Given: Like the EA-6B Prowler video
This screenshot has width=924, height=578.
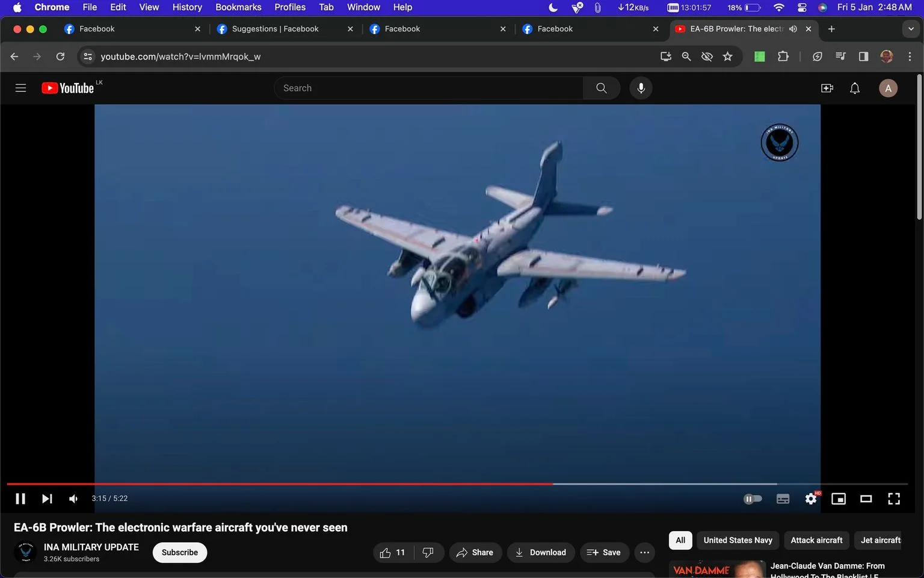Looking at the screenshot, I should (x=393, y=553).
